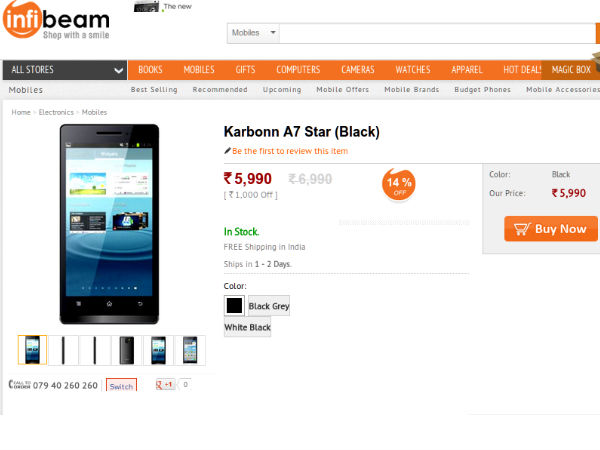The height and width of the screenshot is (450, 600).
Task: Click the Infibeam logo
Action: pyautogui.click(x=56, y=20)
